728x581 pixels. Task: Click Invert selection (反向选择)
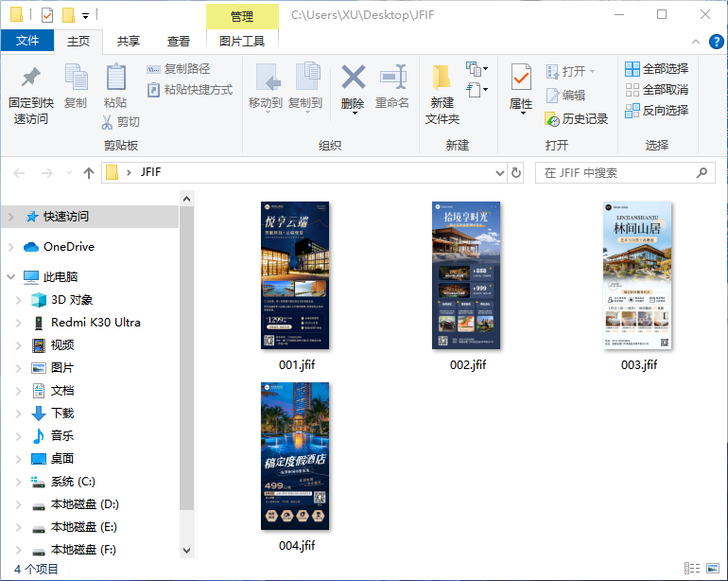click(656, 110)
